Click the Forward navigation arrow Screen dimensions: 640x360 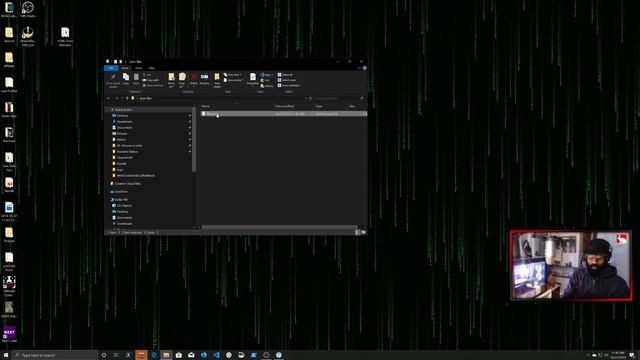(x=116, y=98)
